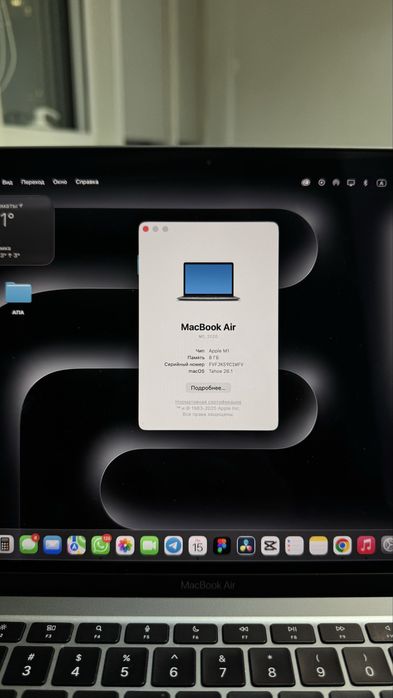Open Telegram in the Dock
393x698 pixels.
pyautogui.click(x=173, y=545)
